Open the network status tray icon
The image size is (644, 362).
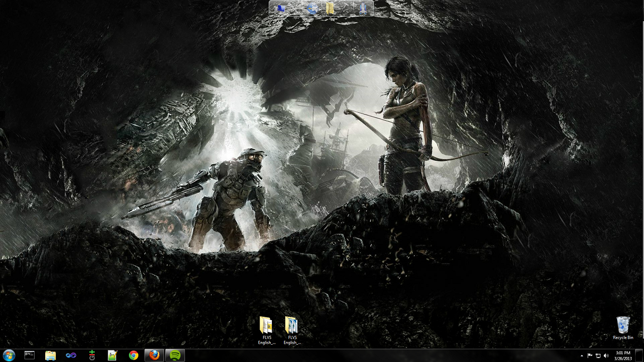598,356
